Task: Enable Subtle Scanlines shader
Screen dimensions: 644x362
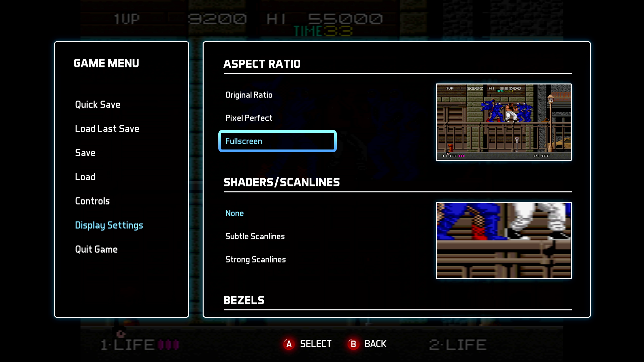Action: tap(254, 236)
